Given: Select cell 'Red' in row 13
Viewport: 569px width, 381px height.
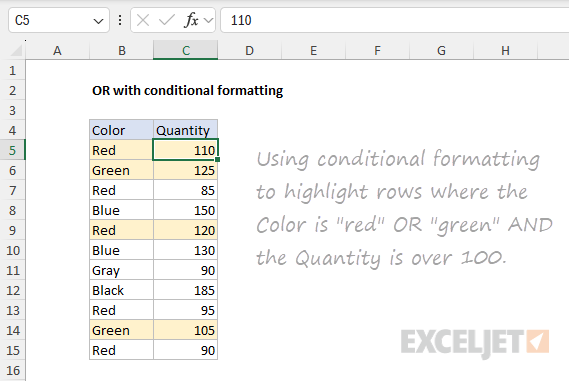Looking at the screenshot, I should pos(122,310).
